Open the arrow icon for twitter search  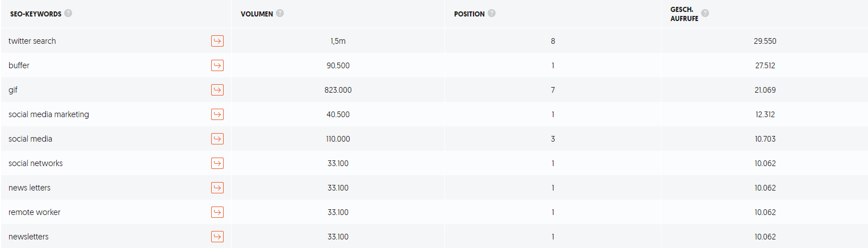click(x=217, y=41)
